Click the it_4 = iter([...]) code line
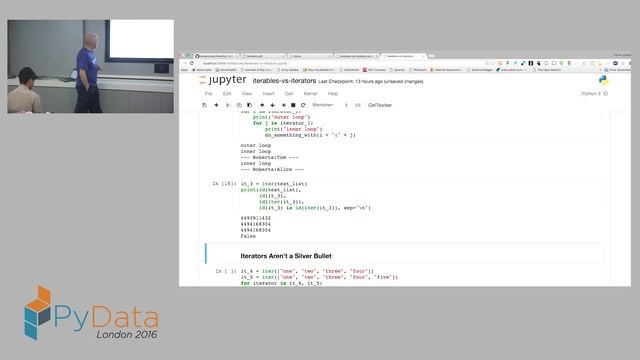This screenshot has width=640, height=360. coord(307,271)
